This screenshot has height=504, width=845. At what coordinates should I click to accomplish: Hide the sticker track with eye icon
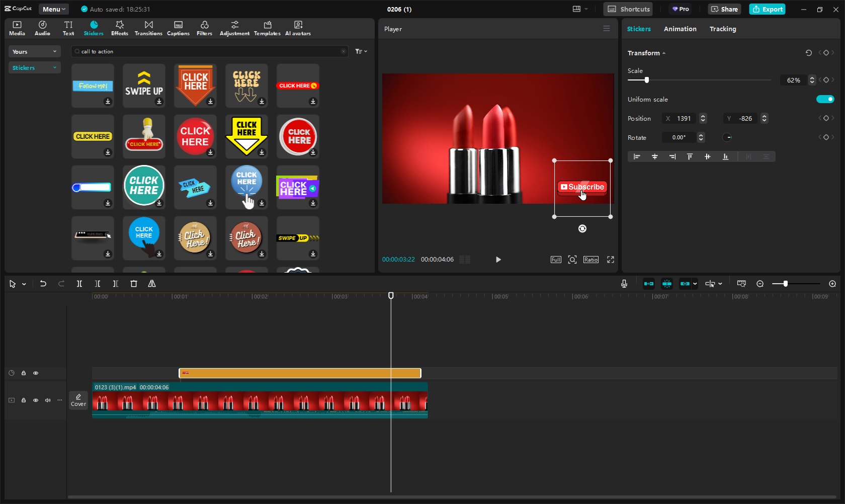[x=36, y=373]
